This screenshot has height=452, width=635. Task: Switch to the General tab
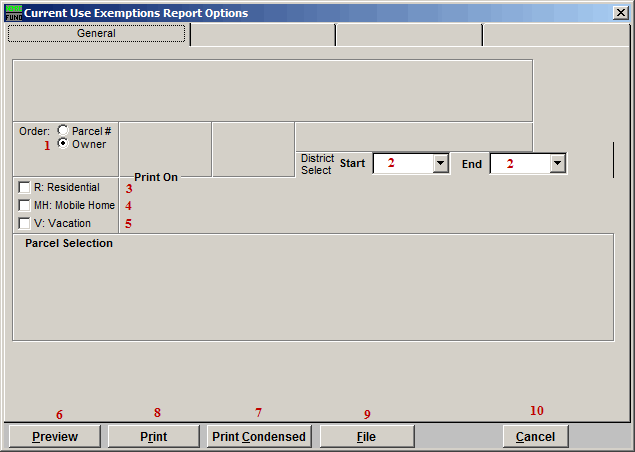97,34
